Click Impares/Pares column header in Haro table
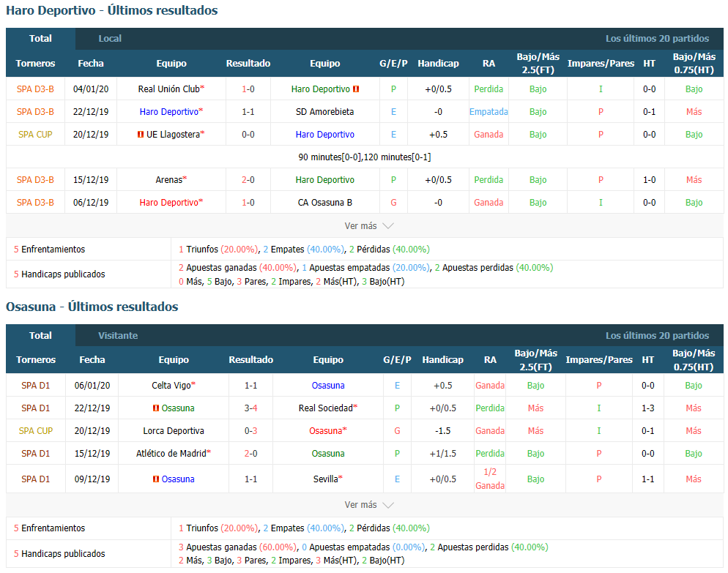 click(601, 64)
